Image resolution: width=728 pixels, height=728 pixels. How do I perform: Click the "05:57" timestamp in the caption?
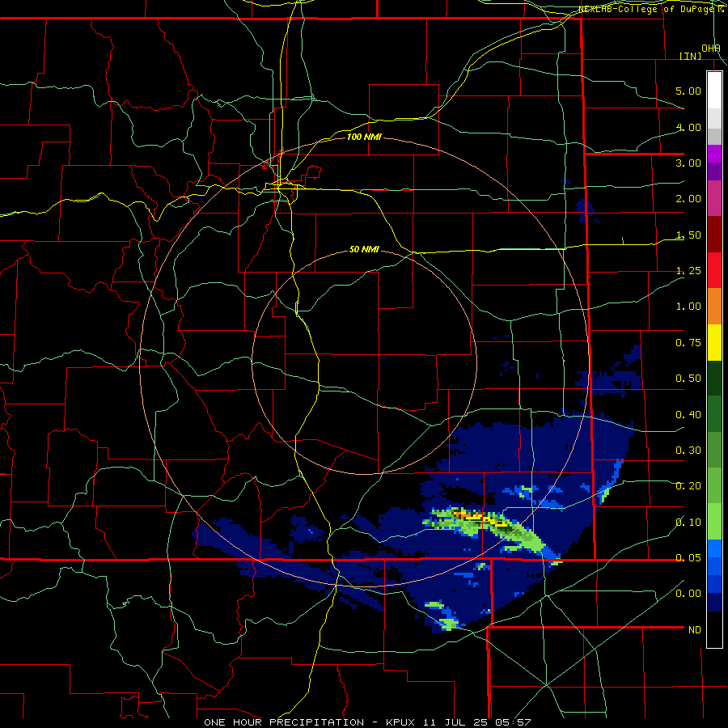tap(513, 722)
